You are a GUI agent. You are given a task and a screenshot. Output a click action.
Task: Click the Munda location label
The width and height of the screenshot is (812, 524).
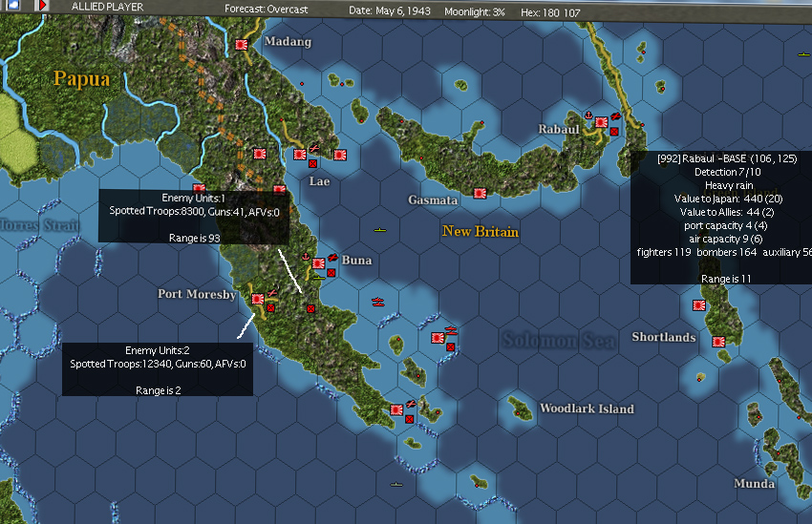point(755,484)
